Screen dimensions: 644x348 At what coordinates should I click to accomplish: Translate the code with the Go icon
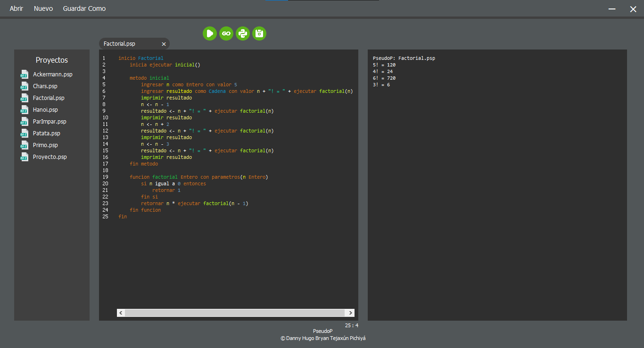226,33
